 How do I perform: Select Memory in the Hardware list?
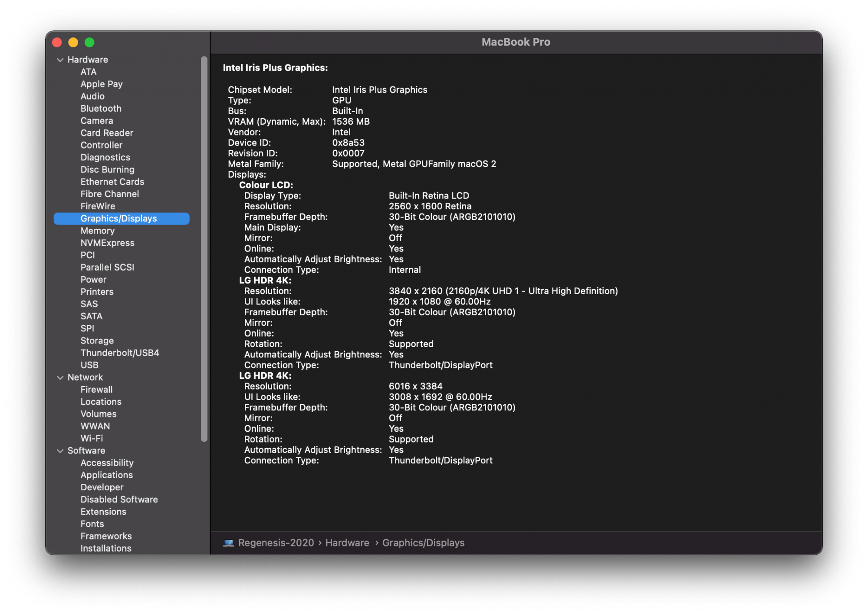(x=98, y=230)
